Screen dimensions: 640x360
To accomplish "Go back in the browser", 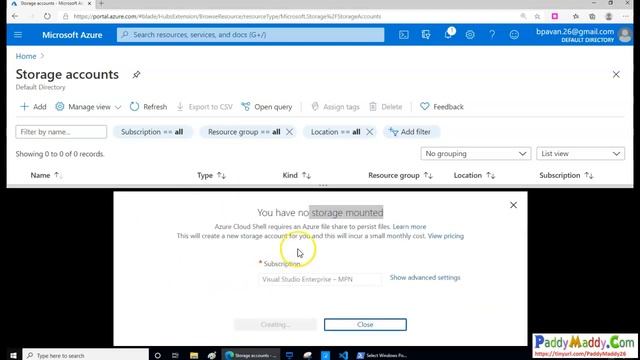I will [x=15, y=16].
